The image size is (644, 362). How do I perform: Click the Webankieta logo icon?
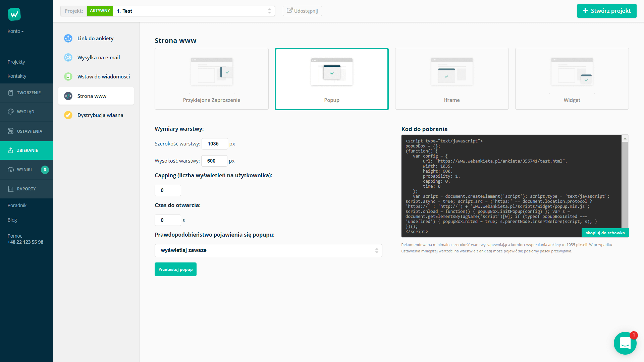click(x=14, y=14)
